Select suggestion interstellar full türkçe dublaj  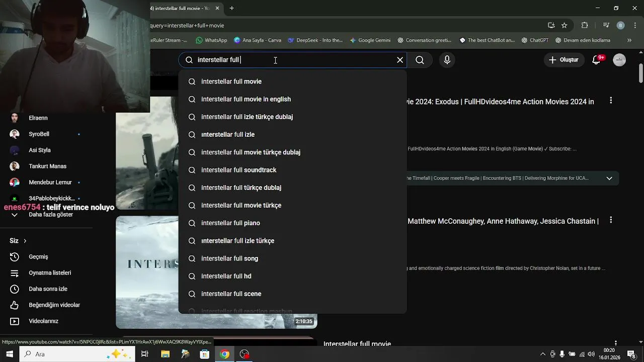(292, 188)
